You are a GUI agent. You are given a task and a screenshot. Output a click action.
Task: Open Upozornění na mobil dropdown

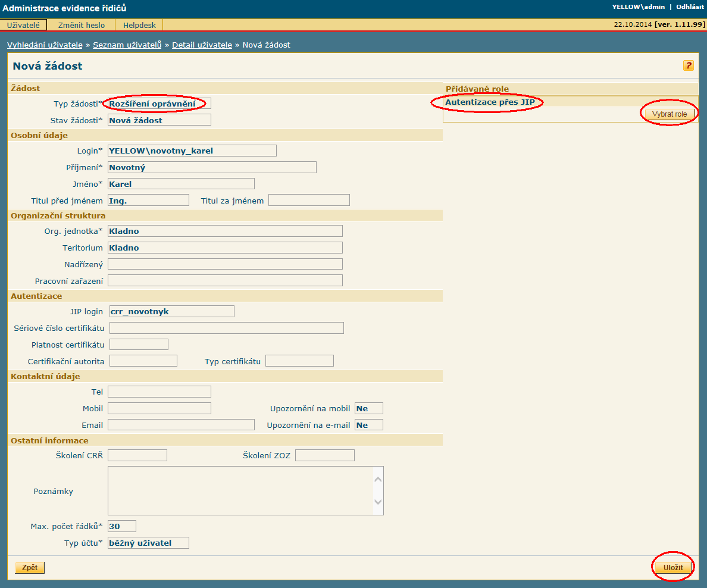[x=369, y=408]
